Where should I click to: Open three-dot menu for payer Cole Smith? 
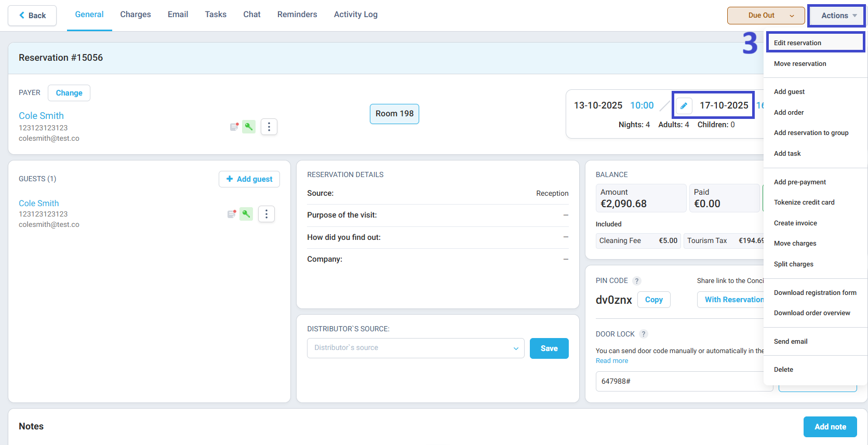[x=269, y=127]
